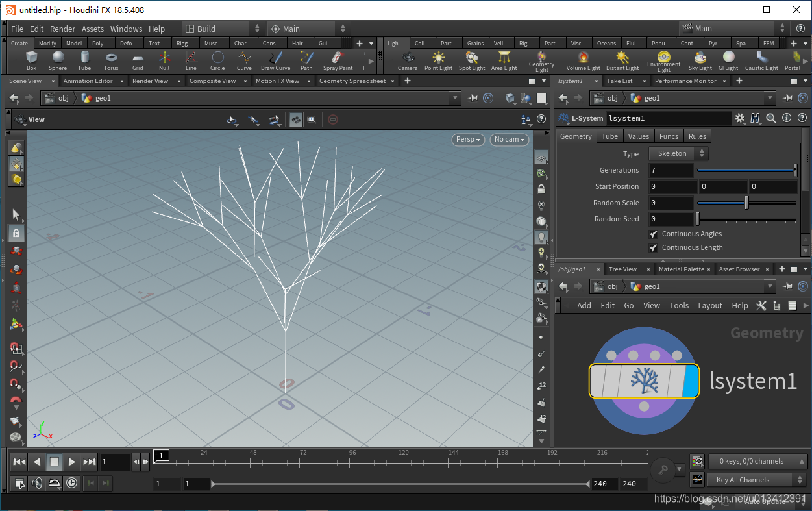Toggle Continuous Angles checkbox

tap(654, 234)
